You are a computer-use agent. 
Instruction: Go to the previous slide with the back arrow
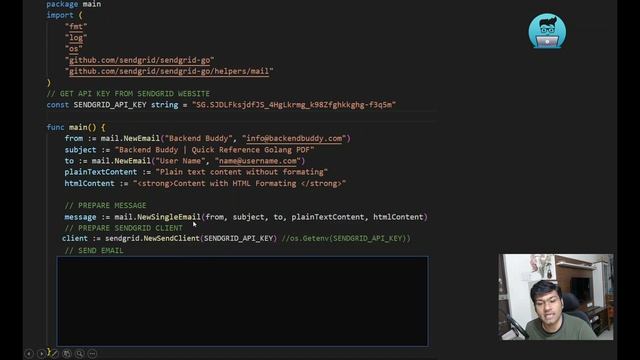[29, 353]
